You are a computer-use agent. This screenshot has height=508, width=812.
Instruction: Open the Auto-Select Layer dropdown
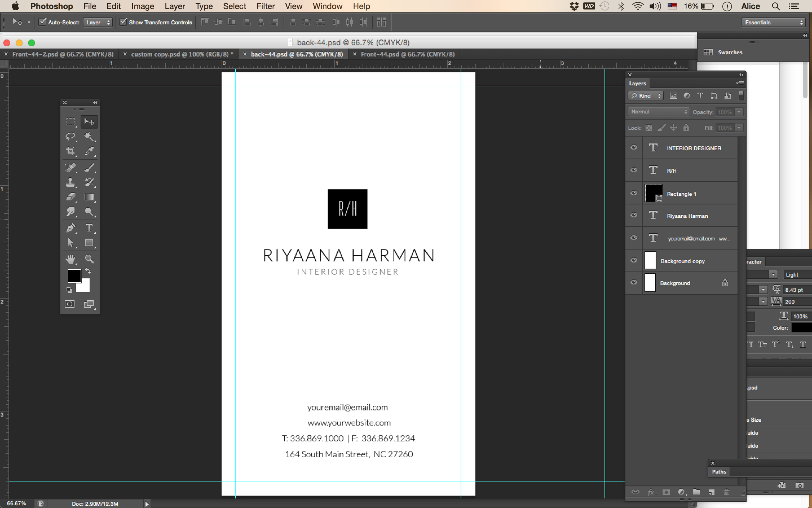[x=98, y=23]
